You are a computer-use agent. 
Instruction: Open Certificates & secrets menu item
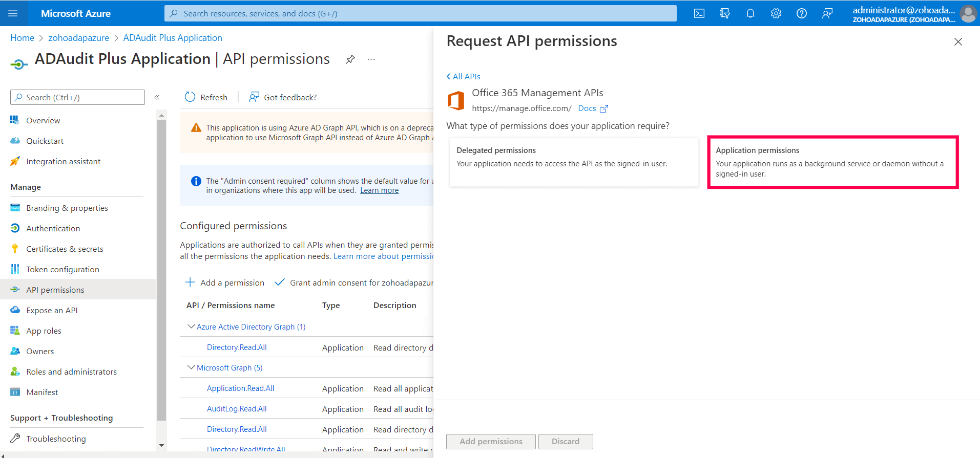pyautogui.click(x=65, y=249)
